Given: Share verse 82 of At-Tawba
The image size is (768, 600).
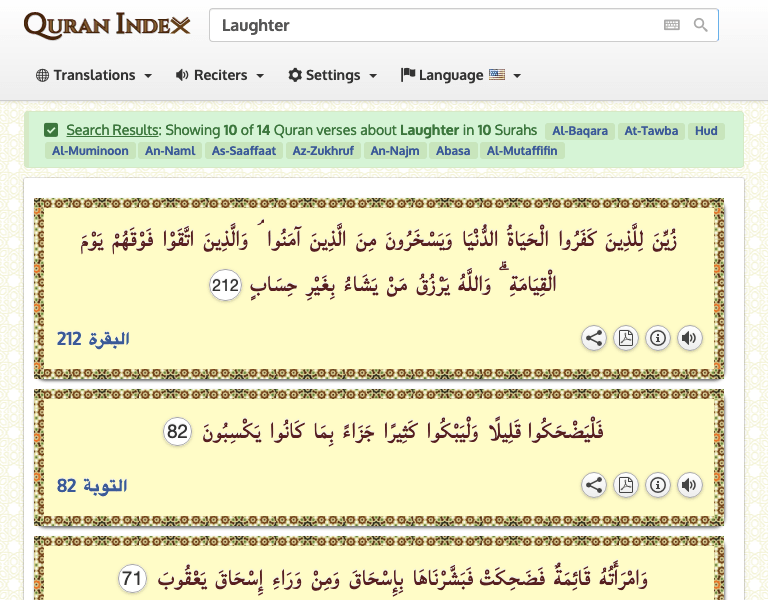Looking at the screenshot, I should point(594,486).
